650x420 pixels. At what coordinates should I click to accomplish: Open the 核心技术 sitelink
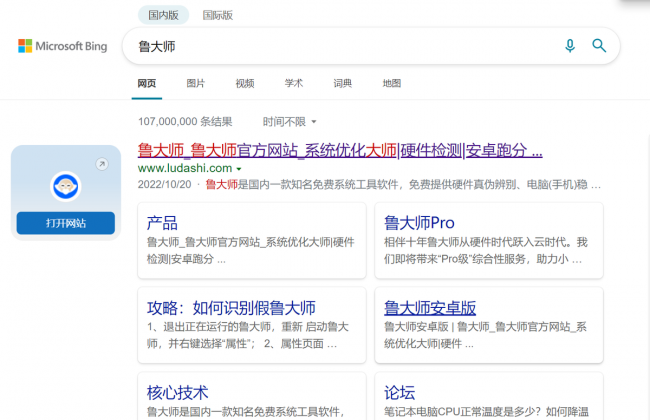coord(177,393)
